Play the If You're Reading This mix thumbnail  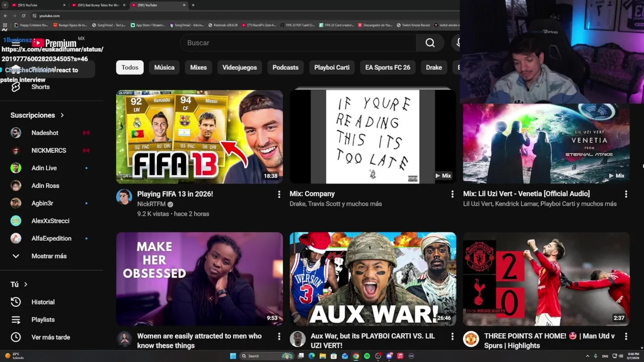coord(373,137)
